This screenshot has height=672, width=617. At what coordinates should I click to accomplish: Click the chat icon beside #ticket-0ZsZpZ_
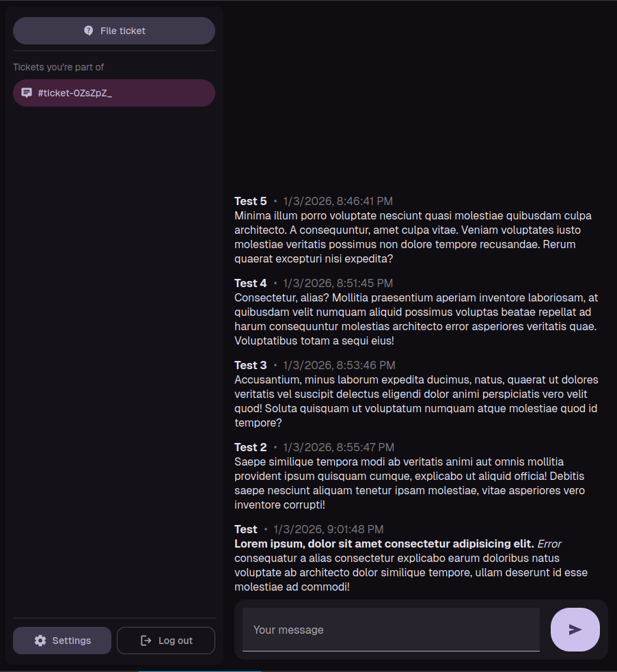(x=27, y=93)
